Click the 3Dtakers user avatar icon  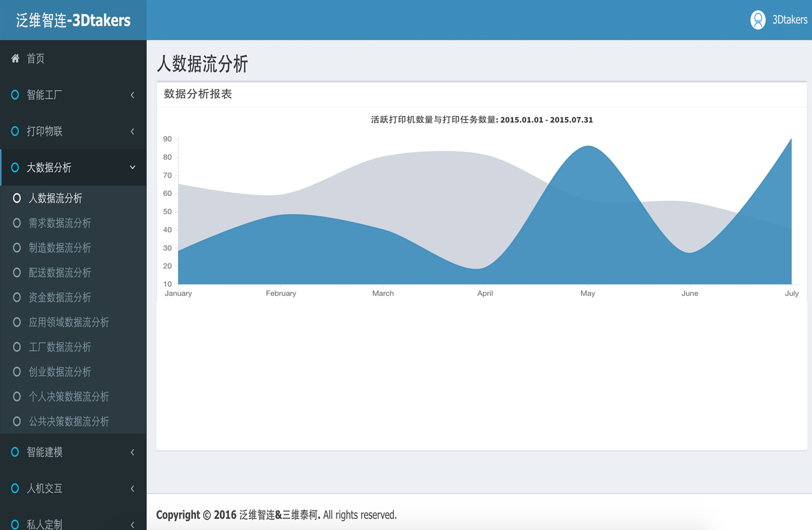758,20
